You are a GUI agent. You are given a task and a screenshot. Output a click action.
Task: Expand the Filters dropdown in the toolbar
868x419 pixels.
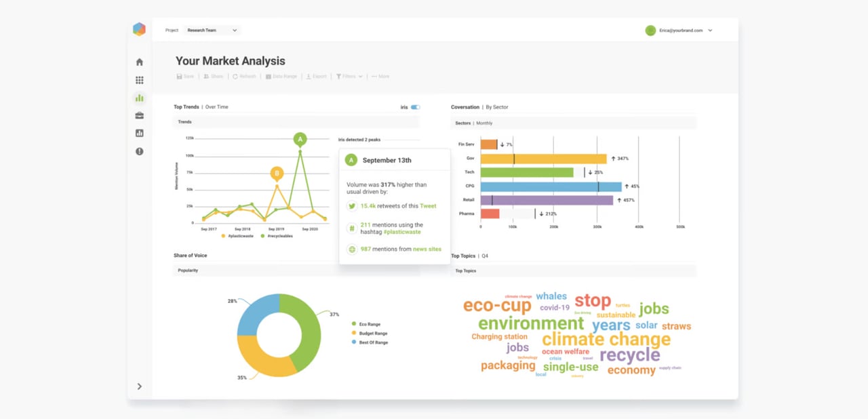point(349,76)
